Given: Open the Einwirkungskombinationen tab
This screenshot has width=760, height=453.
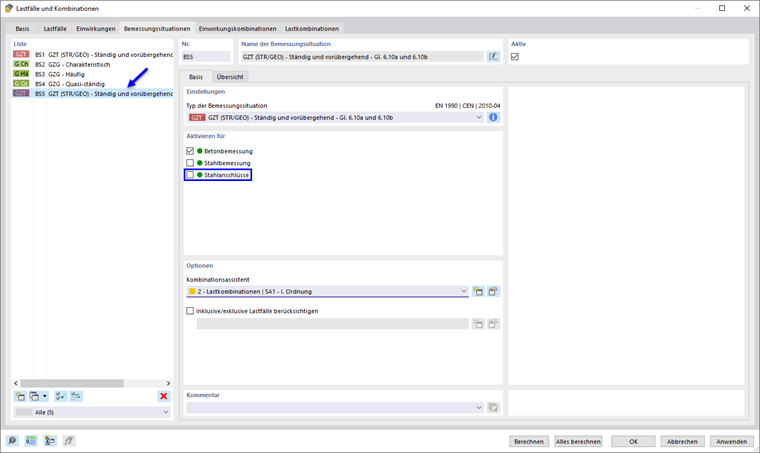Looking at the screenshot, I should [x=238, y=29].
